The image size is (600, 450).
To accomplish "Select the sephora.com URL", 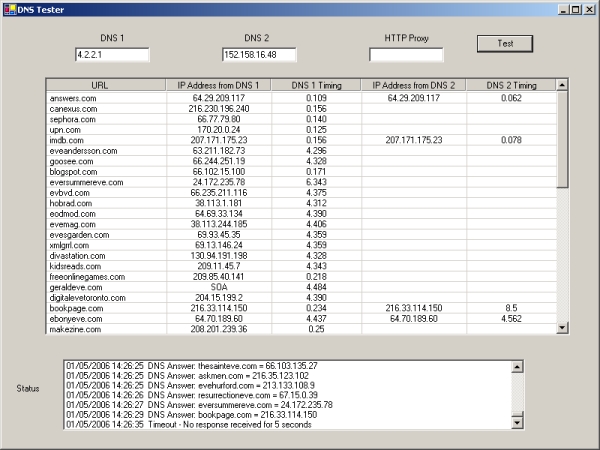I will coord(72,119).
